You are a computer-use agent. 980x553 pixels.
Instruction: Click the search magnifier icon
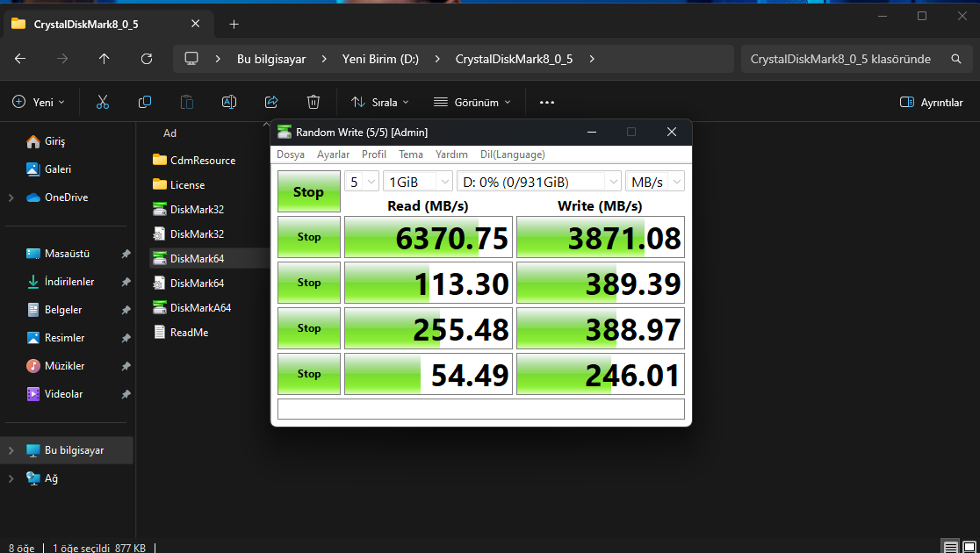click(955, 59)
